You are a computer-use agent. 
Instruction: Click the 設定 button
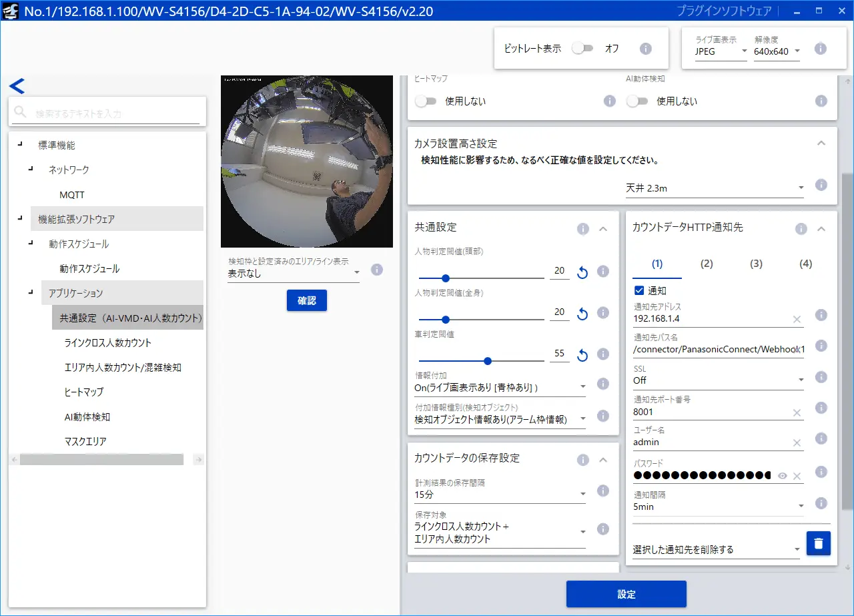626,594
